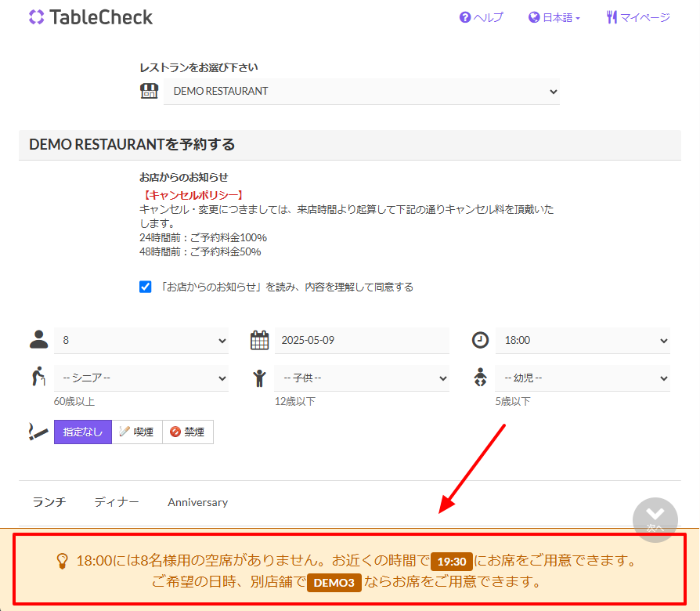Viewport: 700px width, 611px height.
Task: Click the restaurant storefront icon
Action: point(149,91)
